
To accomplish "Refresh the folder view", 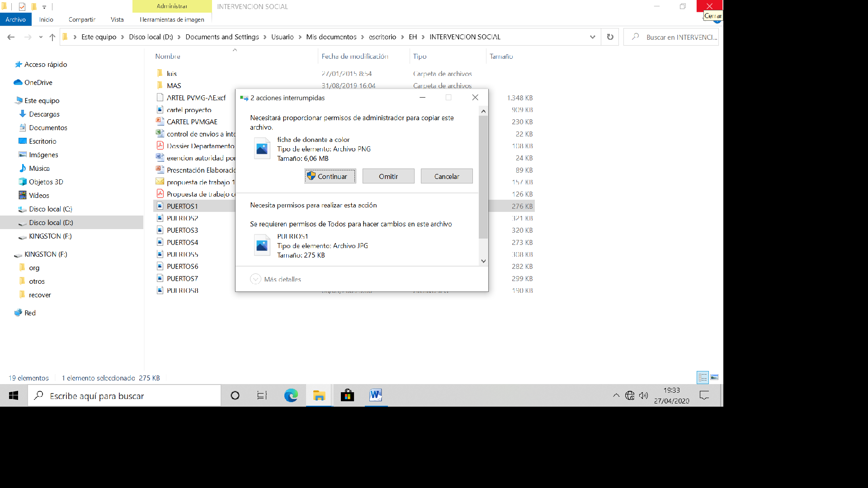I will tap(610, 37).
